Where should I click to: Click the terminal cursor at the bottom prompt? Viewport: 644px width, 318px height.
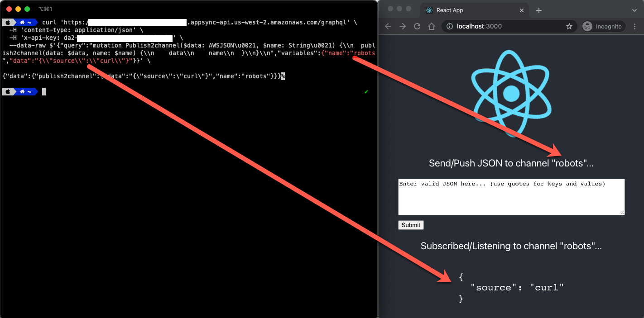tap(44, 92)
